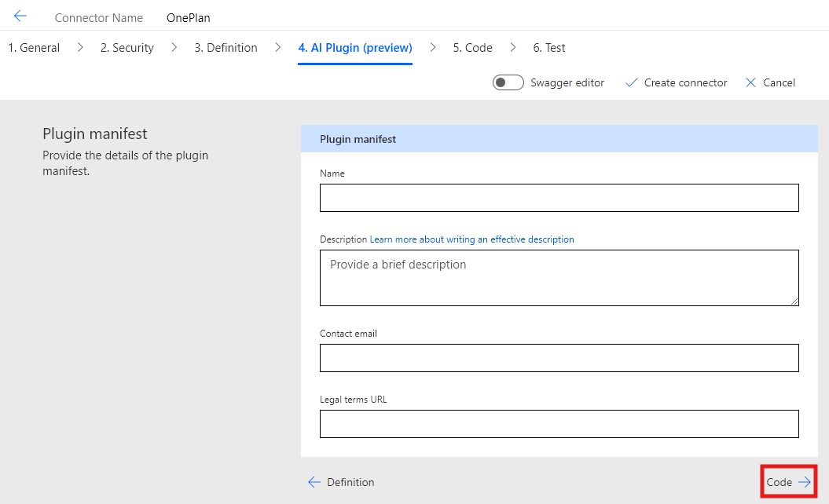The width and height of the screenshot is (829, 504).
Task: Go back via the Definition text at the bottom
Action: coord(350,482)
